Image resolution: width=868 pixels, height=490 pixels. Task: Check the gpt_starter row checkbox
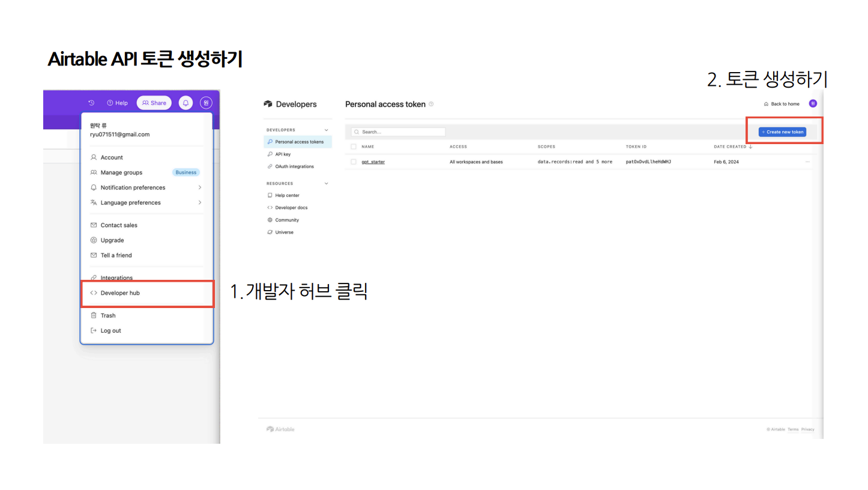[354, 162]
